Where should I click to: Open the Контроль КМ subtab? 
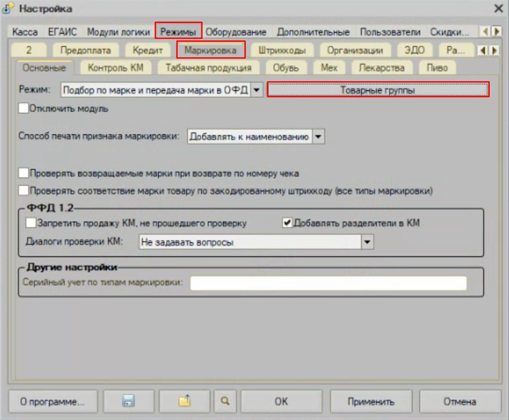116,68
